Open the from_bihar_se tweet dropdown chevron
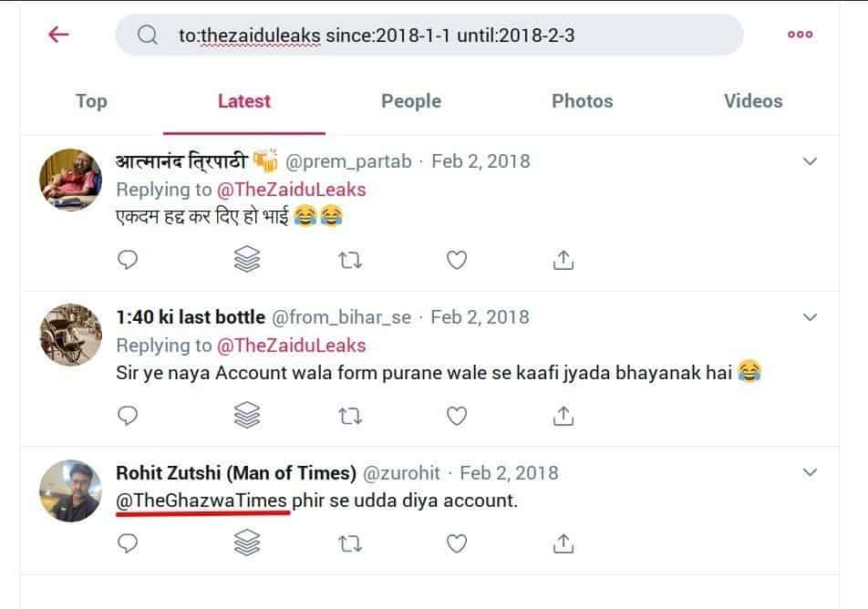The width and height of the screenshot is (868, 609). 809,317
